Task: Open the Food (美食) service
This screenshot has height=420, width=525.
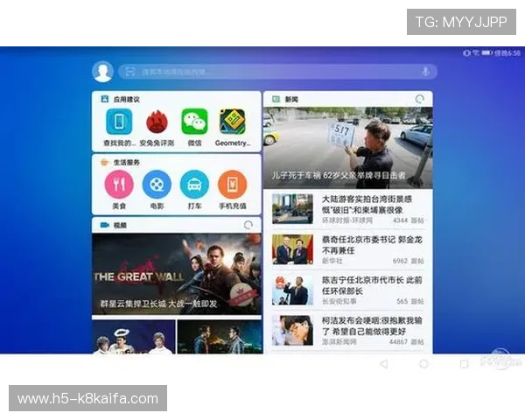Action: [x=119, y=185]
